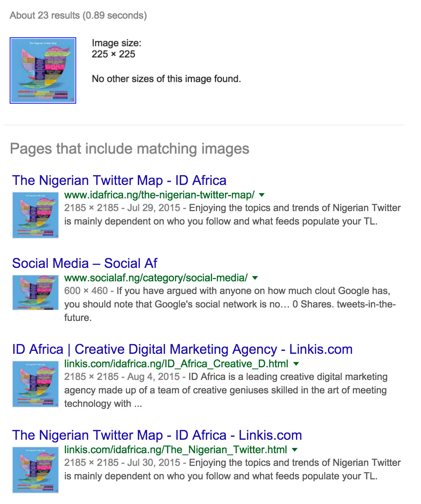Open the 'Social Media – Social Af' result

click(84, 263)
